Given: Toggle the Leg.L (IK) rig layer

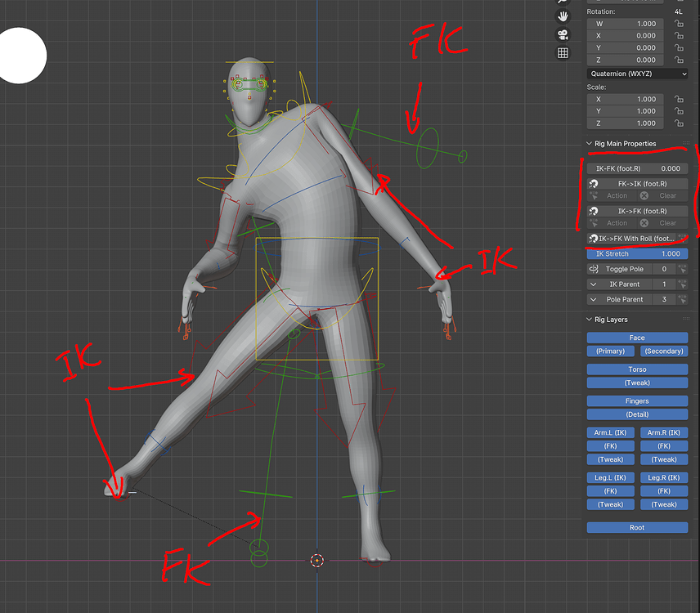Looking at the screenshot, I should coord(610,478).
